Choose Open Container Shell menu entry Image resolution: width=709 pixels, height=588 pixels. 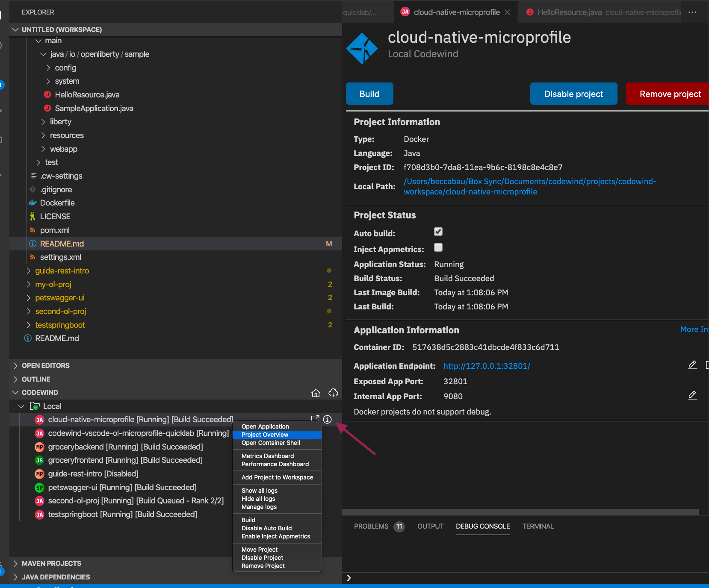[277, 443]
